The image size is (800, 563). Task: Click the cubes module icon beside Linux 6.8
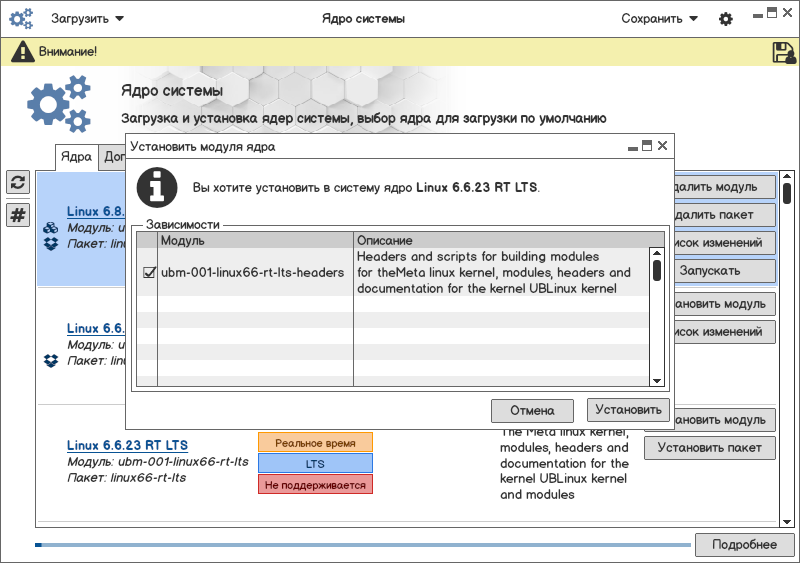pyautogui.click(x=51, y=228)
